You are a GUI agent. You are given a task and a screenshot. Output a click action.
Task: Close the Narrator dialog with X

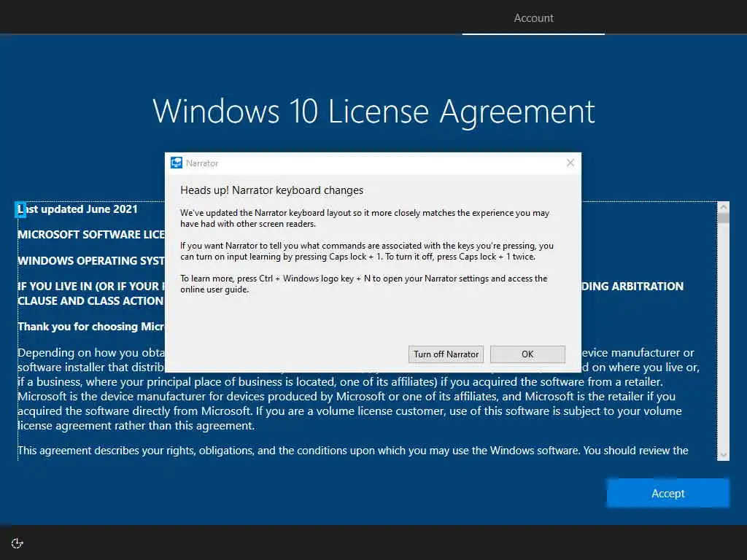coord(570,163)
